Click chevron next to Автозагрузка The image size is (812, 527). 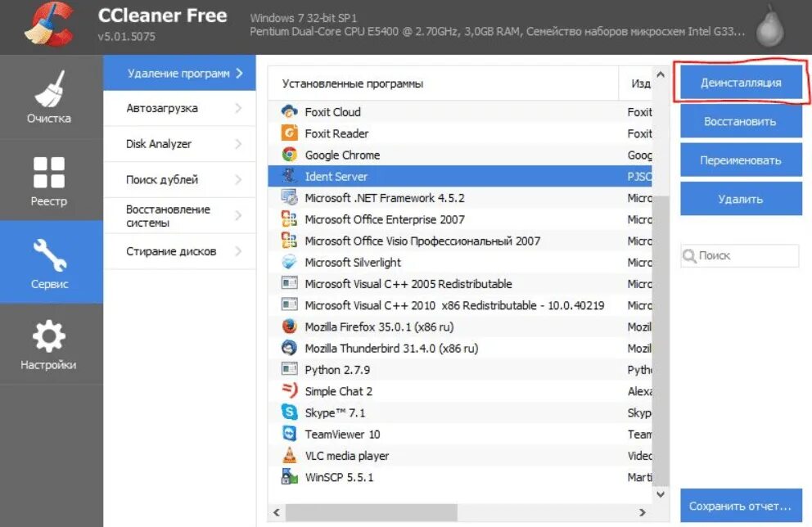click(238, 108)
